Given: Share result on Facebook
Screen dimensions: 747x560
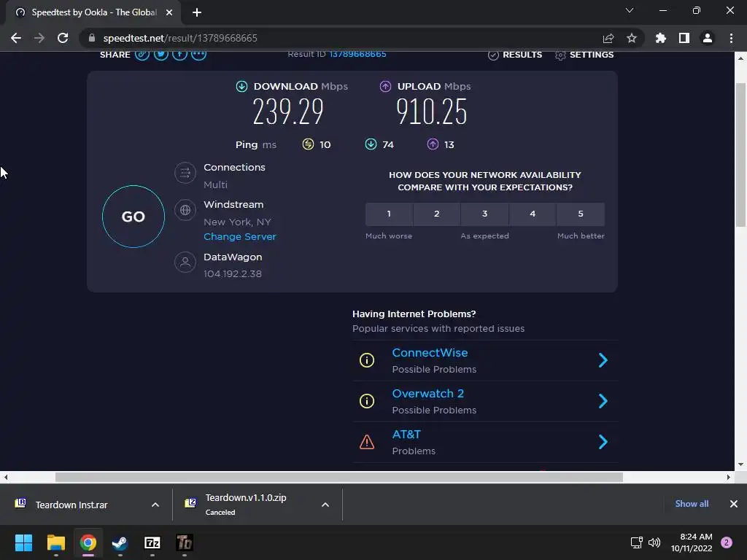Looking at the screenshot, I should tap(179, 54).
